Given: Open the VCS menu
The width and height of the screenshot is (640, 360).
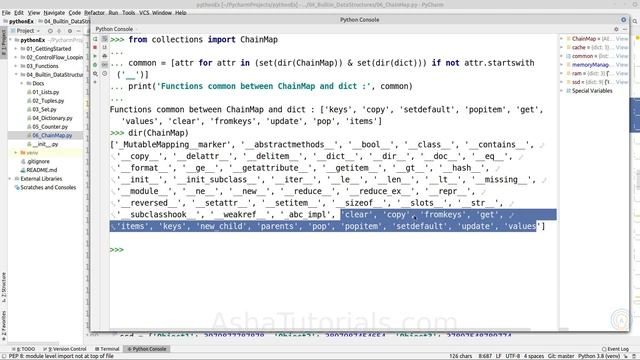Looking at the screenshot, I should 144,13.
